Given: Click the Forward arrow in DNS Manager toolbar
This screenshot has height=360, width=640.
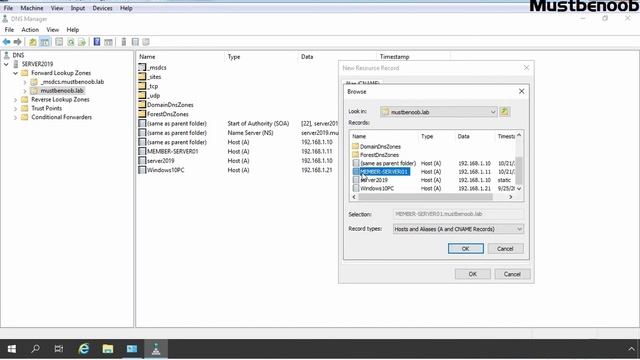Looking at the screenshot, I should [18, 42].
